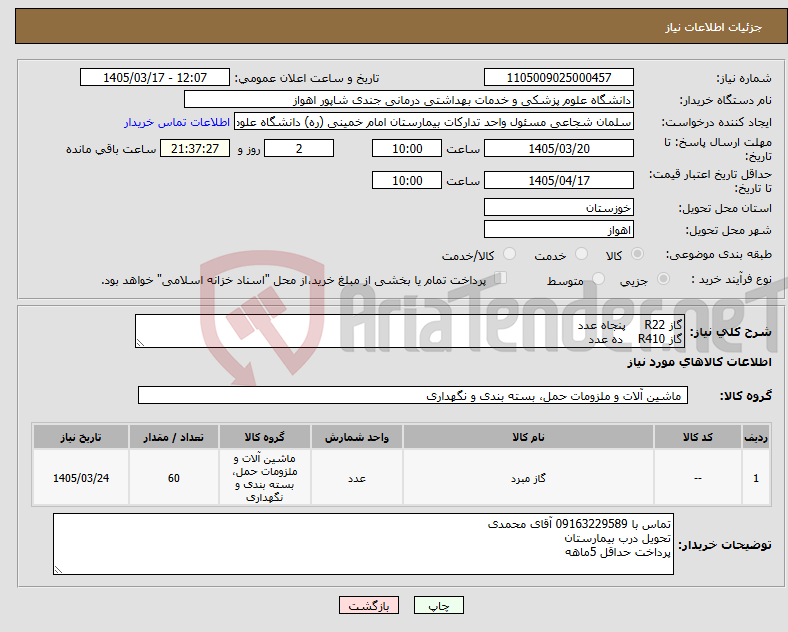Click the شماره نیاز label
The height and width of the screenshot is (632, 788).
744,78
